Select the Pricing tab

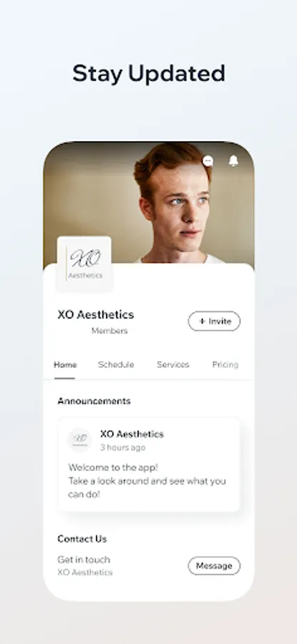pos(225,365)
